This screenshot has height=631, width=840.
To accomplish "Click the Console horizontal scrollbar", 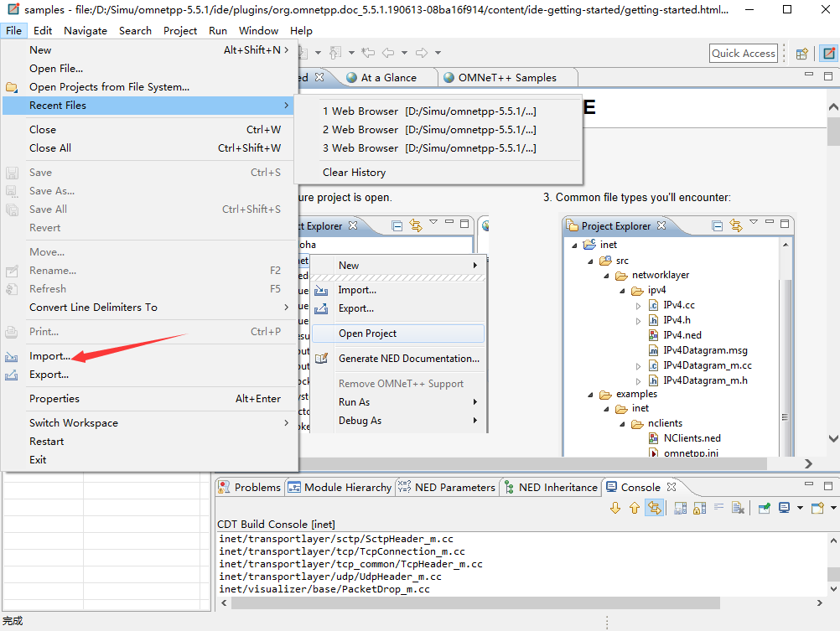I will pyautogui.click(x=475, y=603).
